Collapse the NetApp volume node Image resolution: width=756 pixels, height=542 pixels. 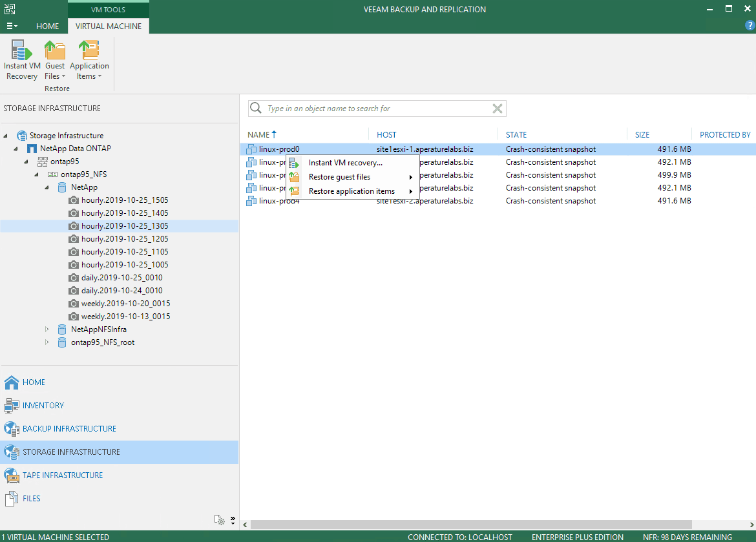tap(47, 187)
